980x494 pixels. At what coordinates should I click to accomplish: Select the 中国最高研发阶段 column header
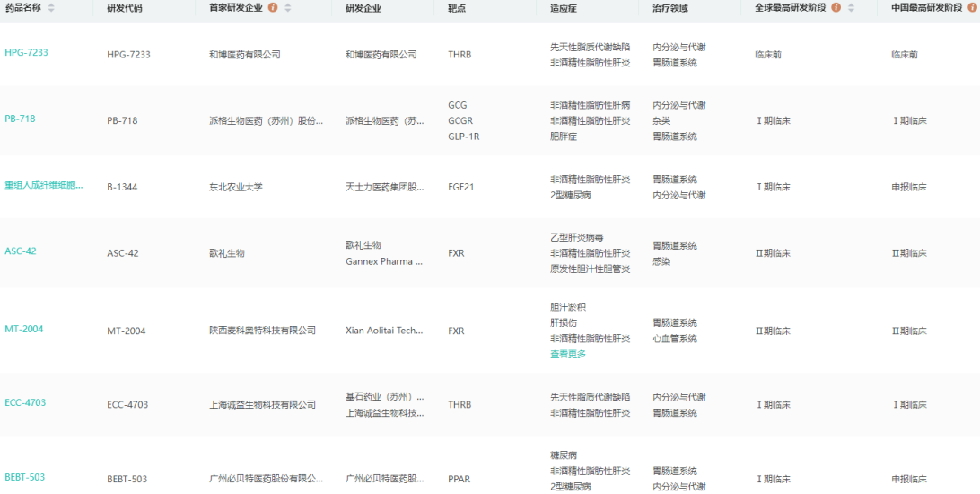927,8
